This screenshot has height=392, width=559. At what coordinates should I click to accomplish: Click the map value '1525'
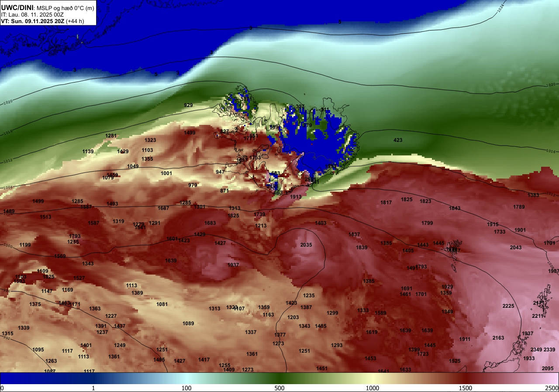(455, 361)
